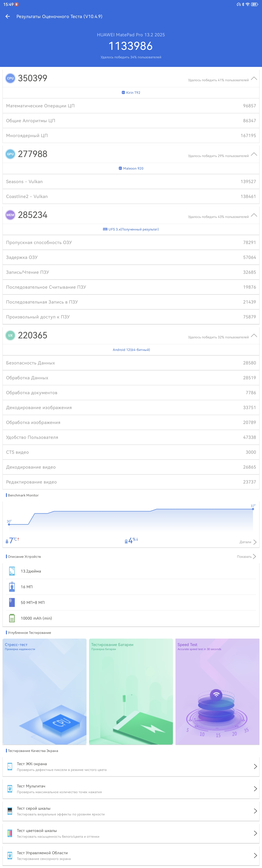The image size is (262, 868).
Task: Tap the 16 MP front camera icon
Action: click(x=12, y=587)
